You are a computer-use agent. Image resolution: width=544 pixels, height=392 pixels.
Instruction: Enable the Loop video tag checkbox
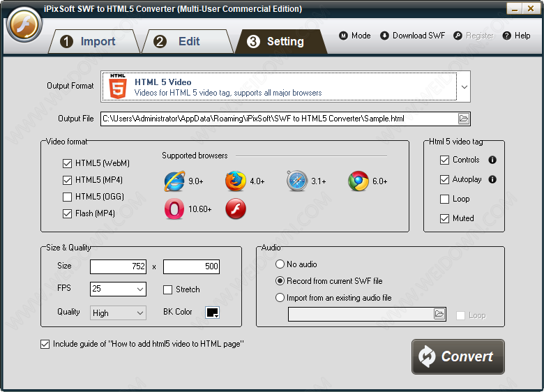[x=444, y=199]
